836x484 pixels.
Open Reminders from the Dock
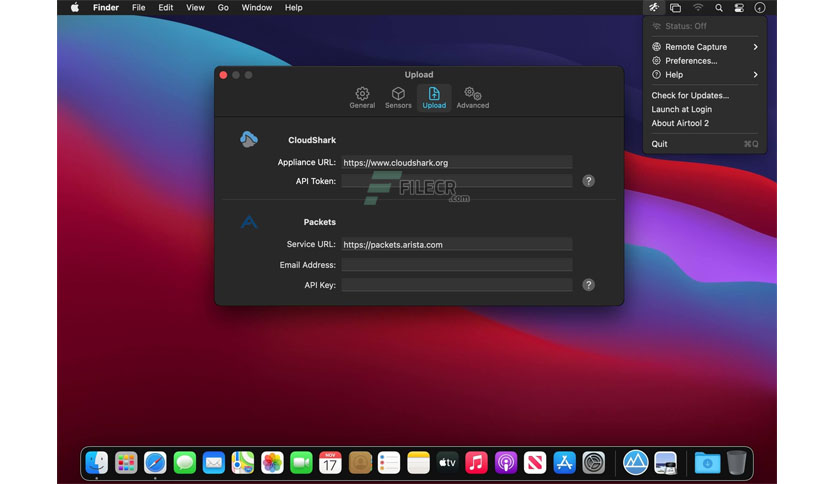coord(389,463)
